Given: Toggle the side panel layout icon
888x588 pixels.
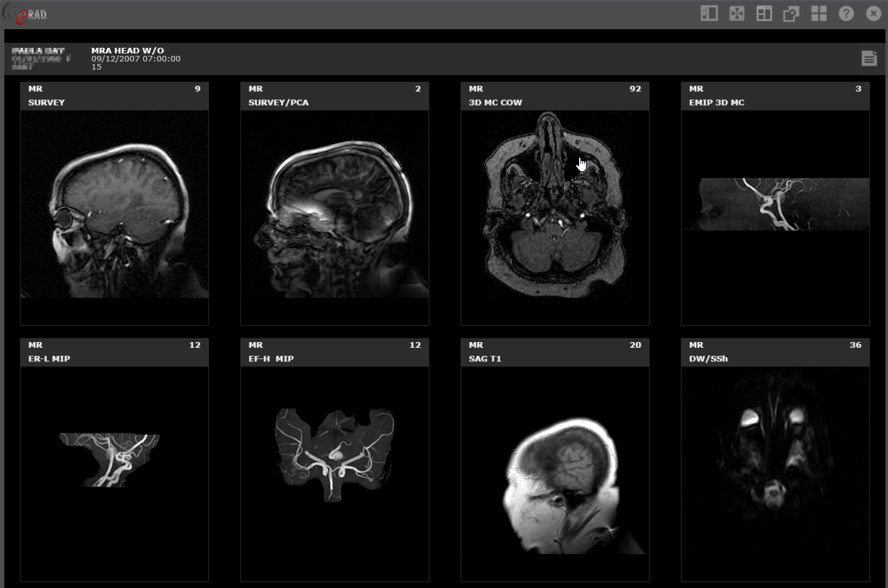Looking at the screenshot, I should click(709, 14).
